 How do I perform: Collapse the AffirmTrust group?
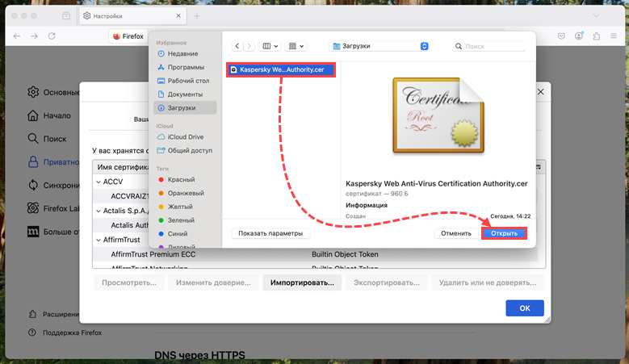(x=99, y=240)
